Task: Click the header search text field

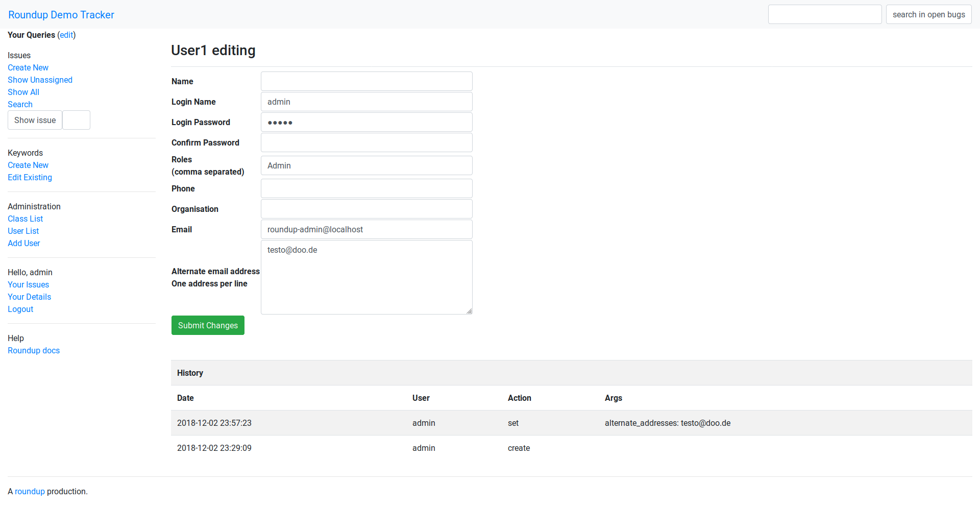Action: point(825,14)
